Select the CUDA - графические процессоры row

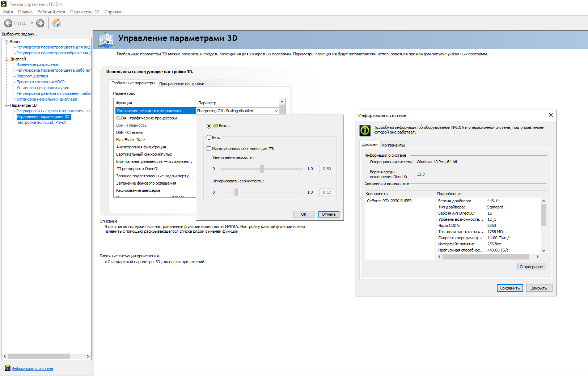(156, 118)
